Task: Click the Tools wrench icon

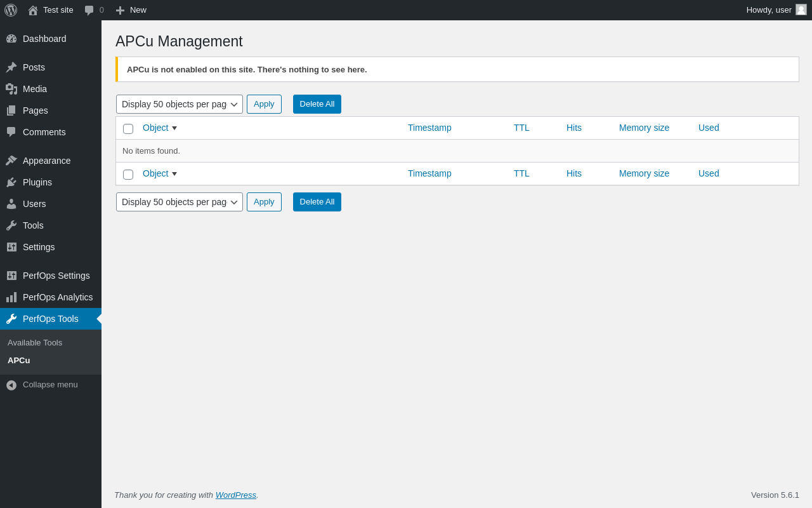Action: [11, 225]
